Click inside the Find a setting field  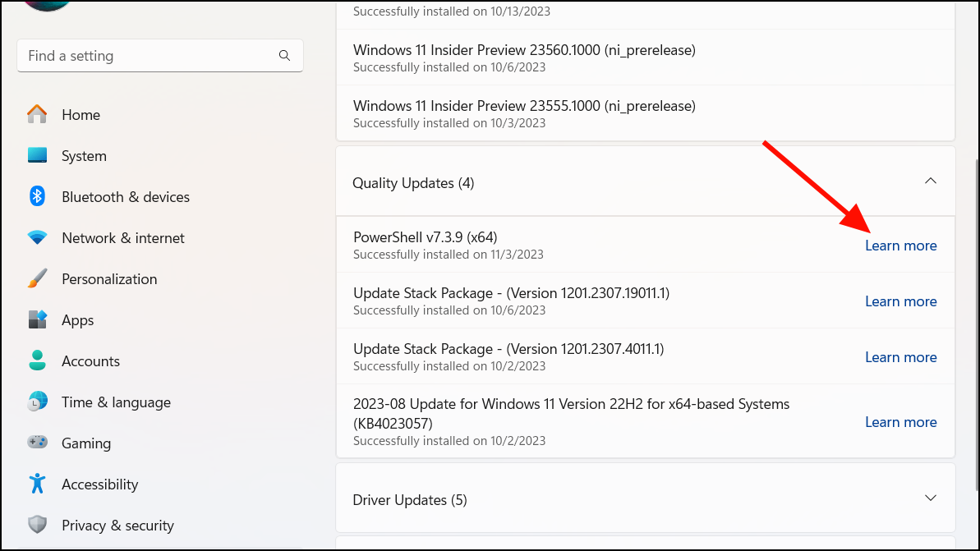148,55
